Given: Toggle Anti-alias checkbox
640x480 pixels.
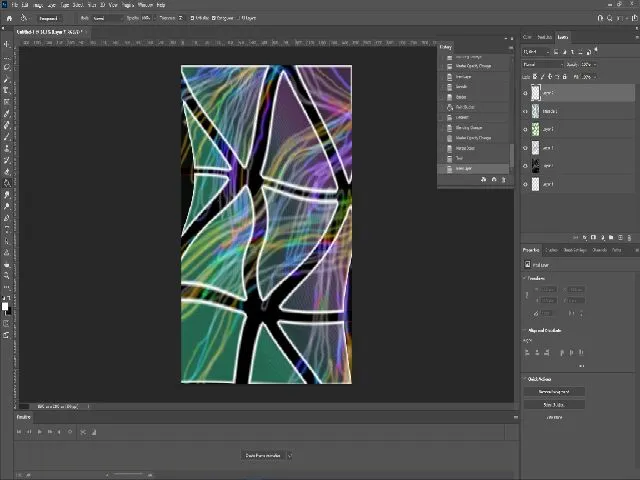Looking at the screenshot, I should [192, 18].
